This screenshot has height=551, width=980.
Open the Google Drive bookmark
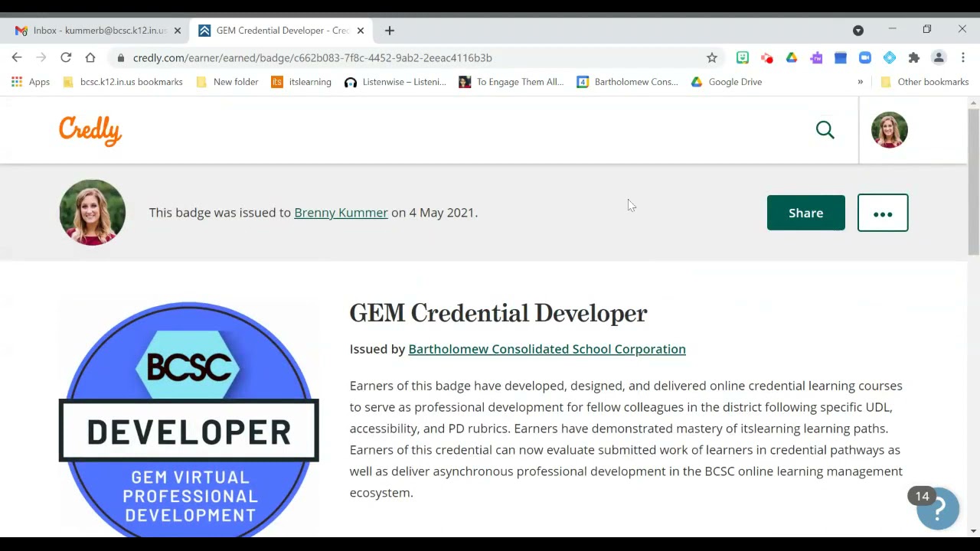tap(727, 82)
